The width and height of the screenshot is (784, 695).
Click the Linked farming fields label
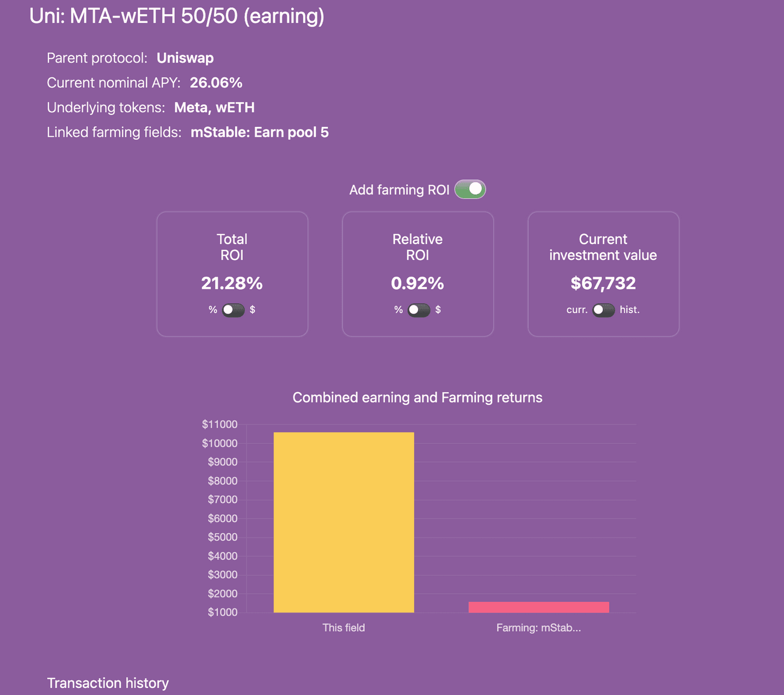(114, 132)
